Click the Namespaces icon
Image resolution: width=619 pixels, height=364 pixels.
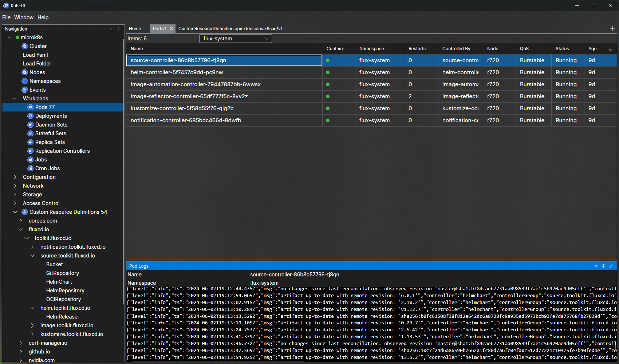point(25,81)
